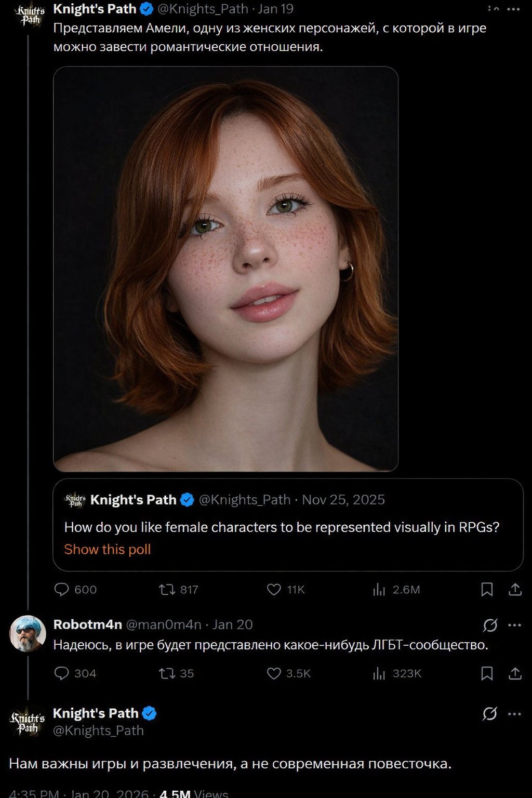This screenshot has width=532, height=798.
Task: Like the post with 11K likes
Action: [274, 589]
